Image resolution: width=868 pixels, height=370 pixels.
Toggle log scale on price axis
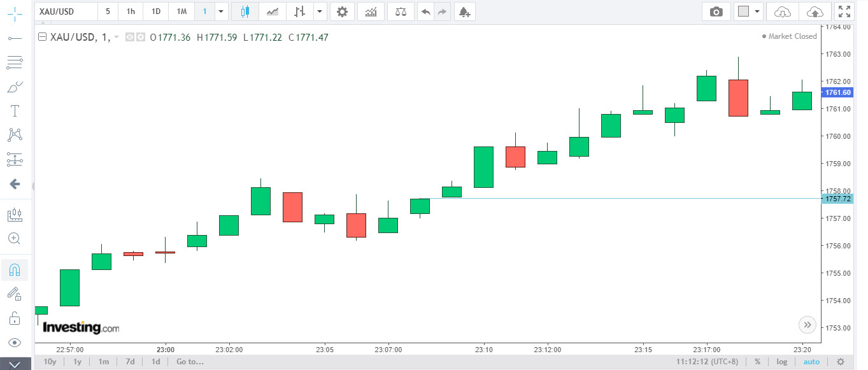(x=781, y=362)
